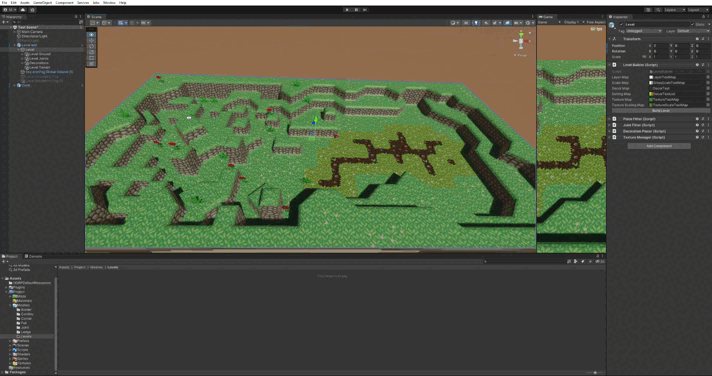
Task: Click the global search icon in the top right toolbar
Action: 658,10
